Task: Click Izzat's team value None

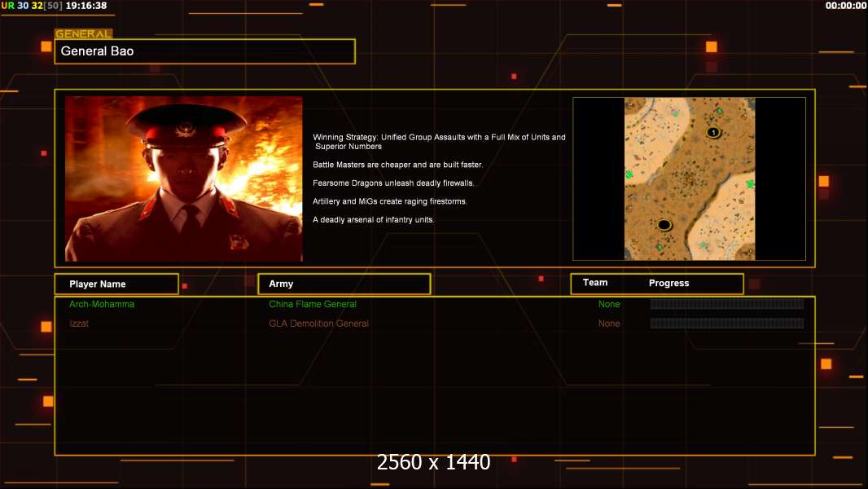Action: pos(609,324)
